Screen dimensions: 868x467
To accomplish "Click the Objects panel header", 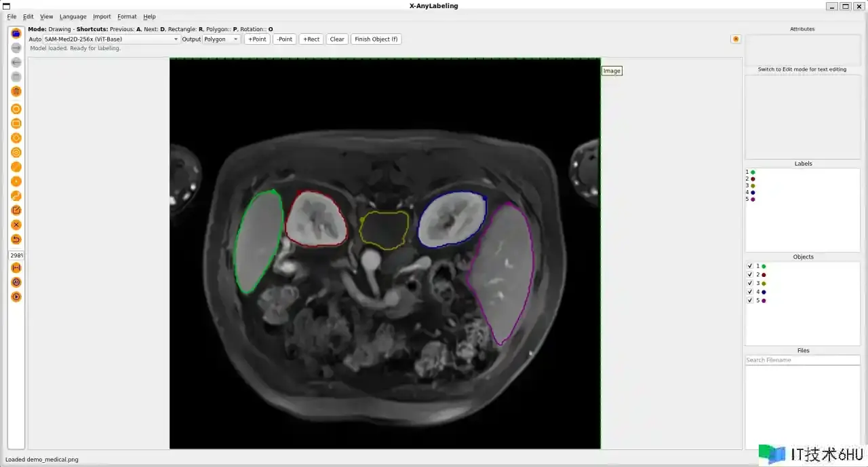I will click(x=803, y=257).
